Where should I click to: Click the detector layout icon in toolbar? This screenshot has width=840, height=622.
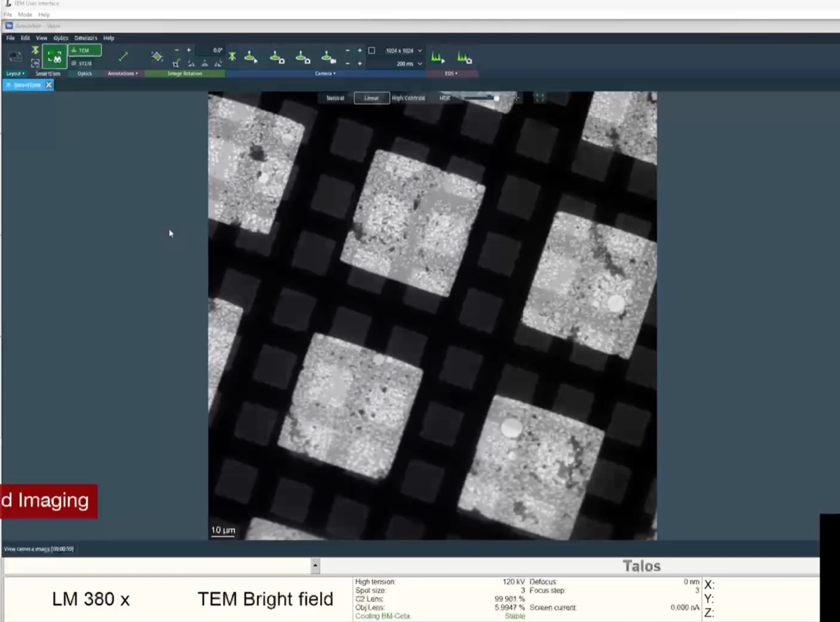click(15, 57)
